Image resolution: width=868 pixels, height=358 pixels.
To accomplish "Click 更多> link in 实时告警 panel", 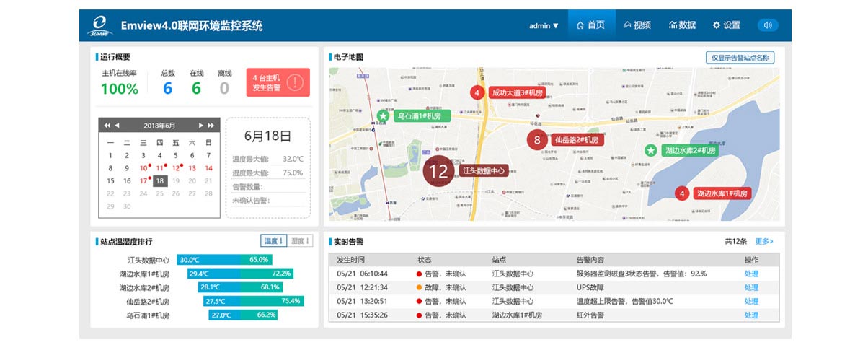I will tap(764, 241).
